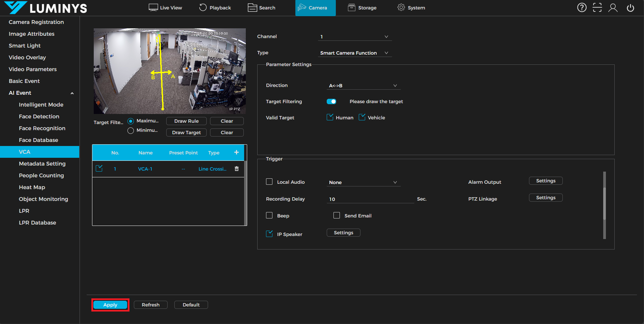Enable the Send Email checkbox
644x324 pixels.
pos(336,215)
